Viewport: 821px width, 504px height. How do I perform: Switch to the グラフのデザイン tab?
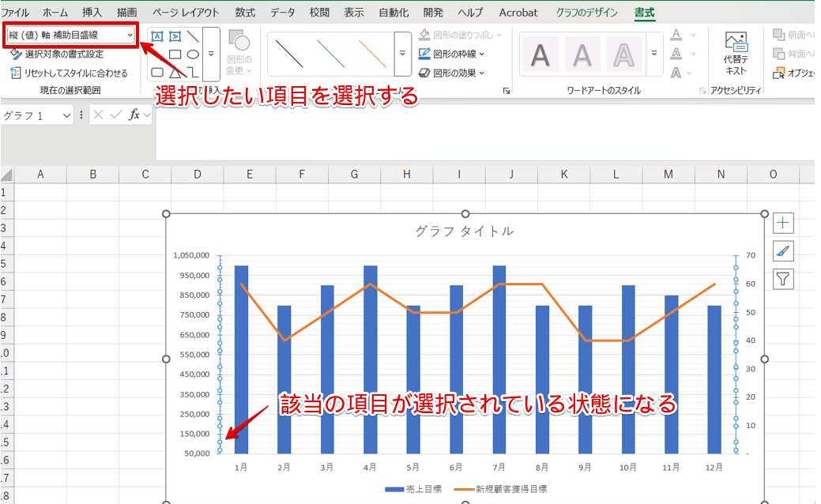586,13
